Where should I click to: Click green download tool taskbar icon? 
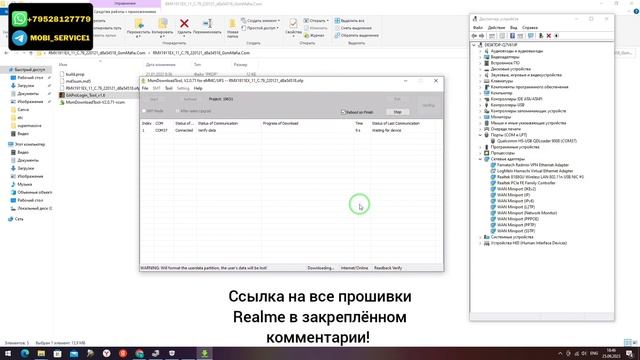[x=204, y=353]
